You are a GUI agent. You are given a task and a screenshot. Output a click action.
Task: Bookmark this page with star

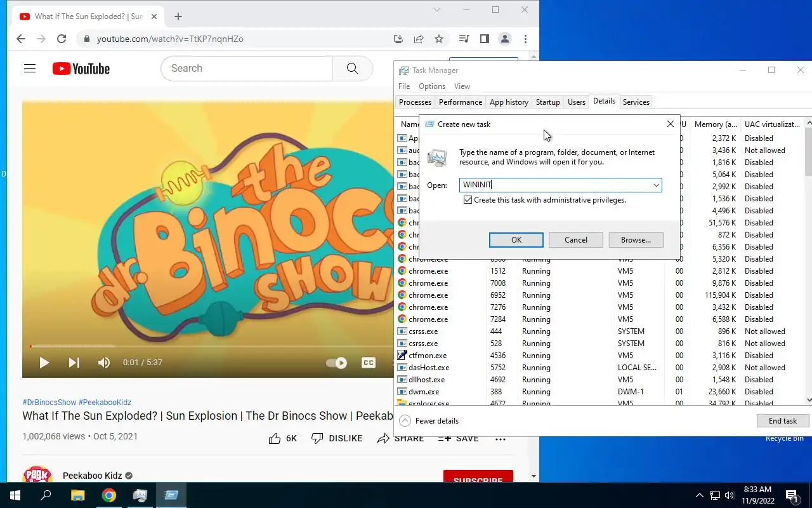point(439,39)
